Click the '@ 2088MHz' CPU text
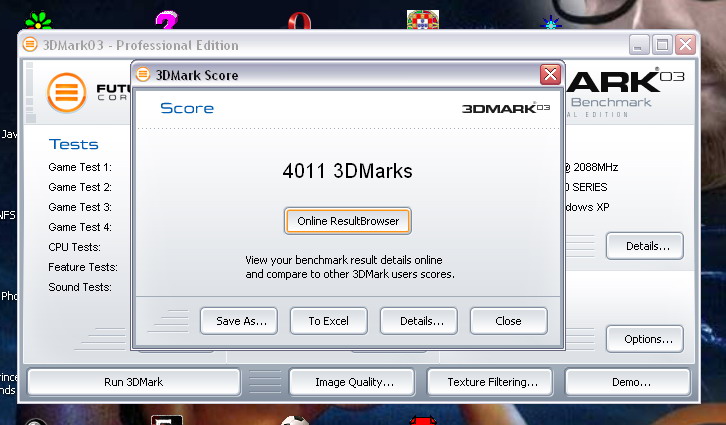Viewport: 726px width, 425px height. click(x=591, y=167)
